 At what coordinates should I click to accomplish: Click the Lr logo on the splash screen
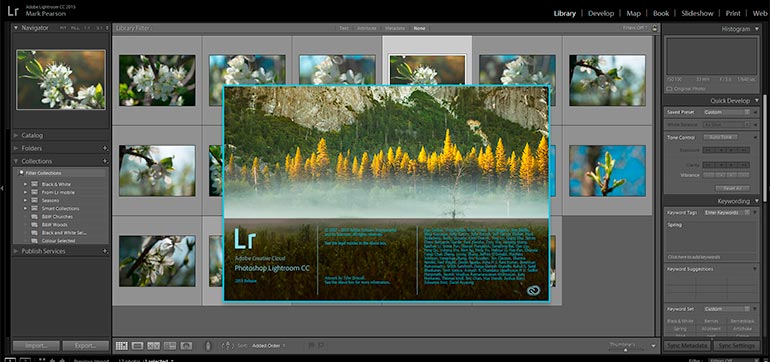coord(246,239)
